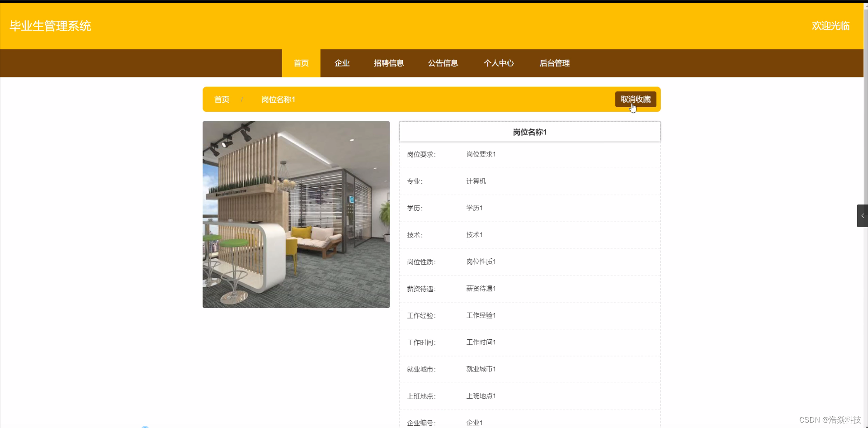The height and width of the screenshot is (428, 868).
Task: Select the 薪资待遇1 entry
Action: (x=481, y=288)
